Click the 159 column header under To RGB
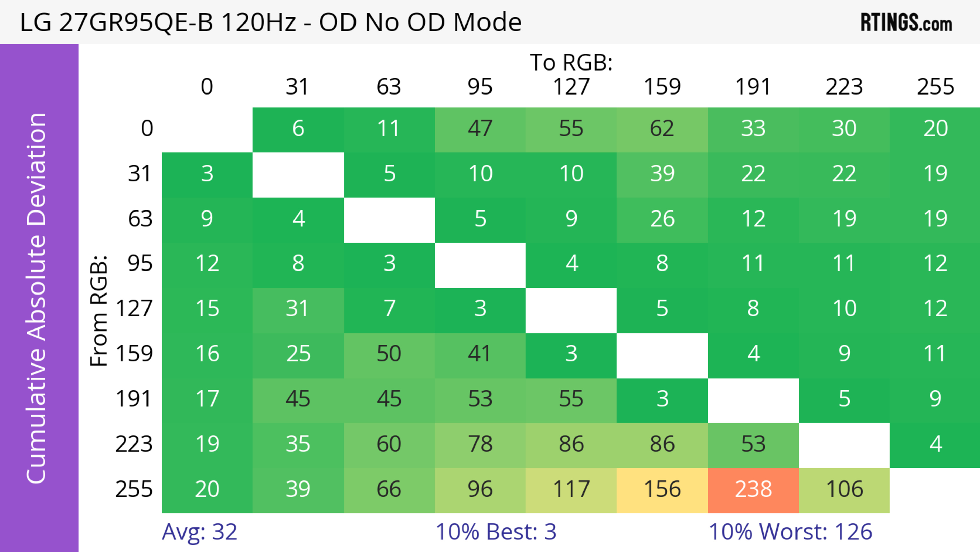Image resolution: width=980 pixels, height=552 pixels. [x=662, y=87]
